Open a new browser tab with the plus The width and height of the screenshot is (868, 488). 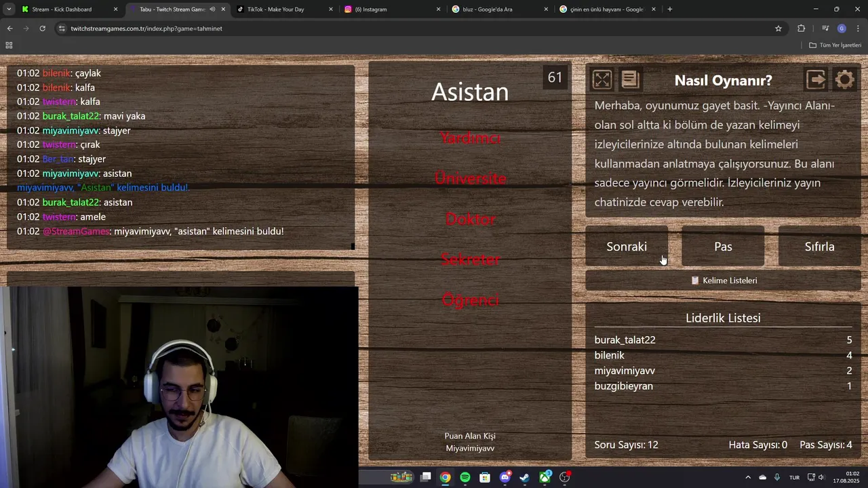pyautogui.click(x=669, y=9)
